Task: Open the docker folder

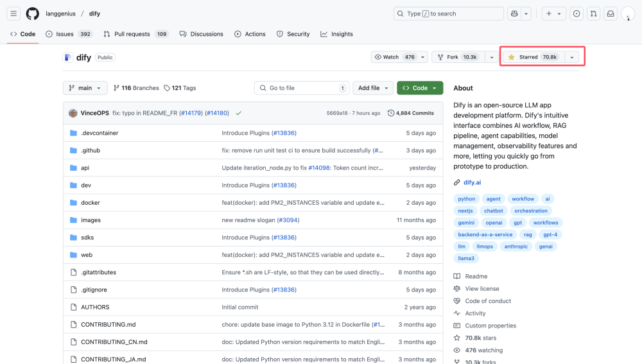Action: click(91, 202)
